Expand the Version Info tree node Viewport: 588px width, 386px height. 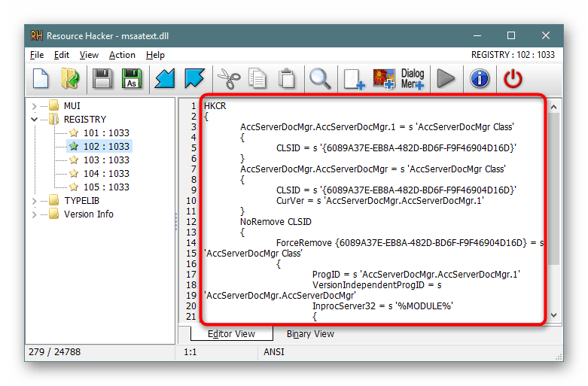click(34, 214)
